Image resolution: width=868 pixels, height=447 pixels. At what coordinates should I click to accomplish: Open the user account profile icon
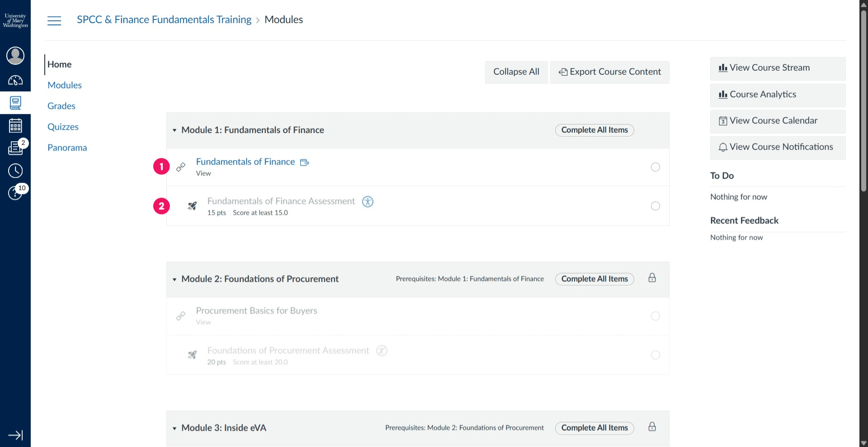[x=15, y=55]
